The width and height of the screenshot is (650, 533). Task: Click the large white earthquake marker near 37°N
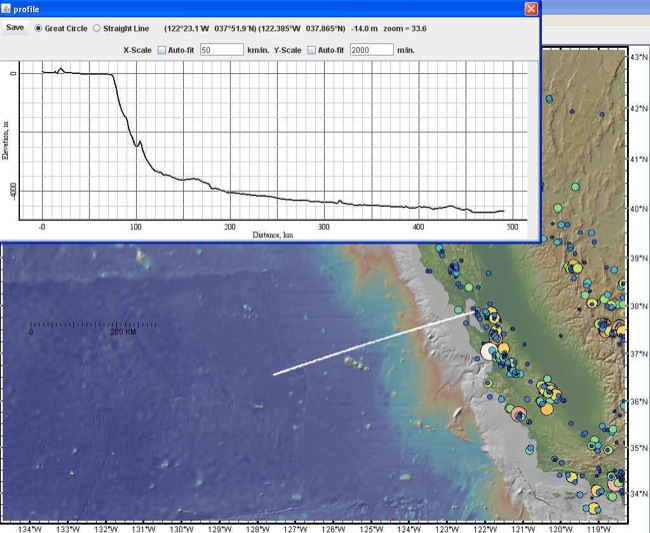pyautogui.click(x=489, y=351)
